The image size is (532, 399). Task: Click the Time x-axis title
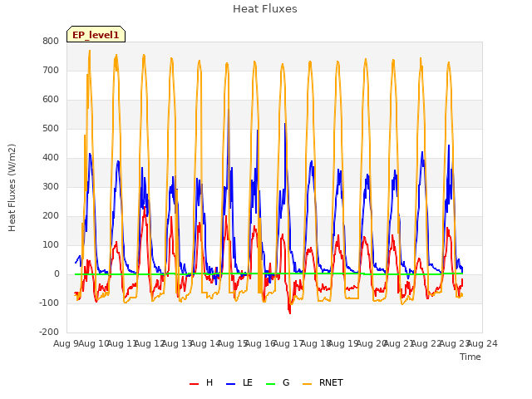tap(470, 357)
